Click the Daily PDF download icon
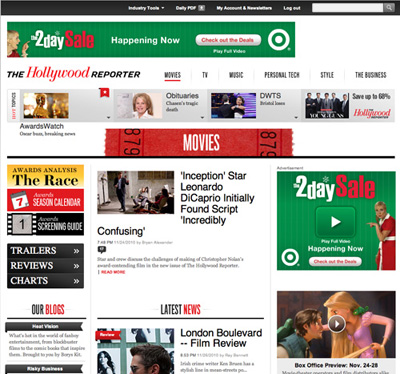The width and height of the screenshot is (400, 374). (x=202, y=8)
